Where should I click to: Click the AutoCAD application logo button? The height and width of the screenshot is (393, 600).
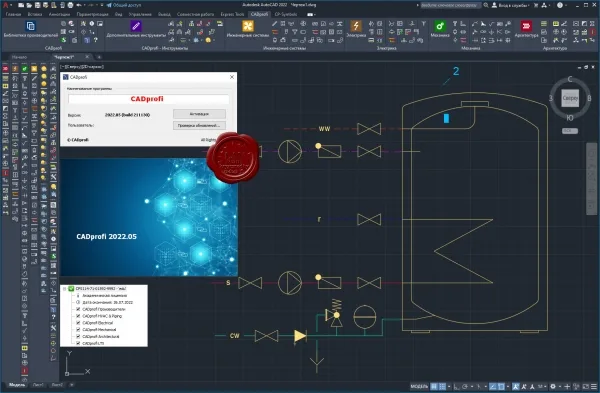coord(5,5)
